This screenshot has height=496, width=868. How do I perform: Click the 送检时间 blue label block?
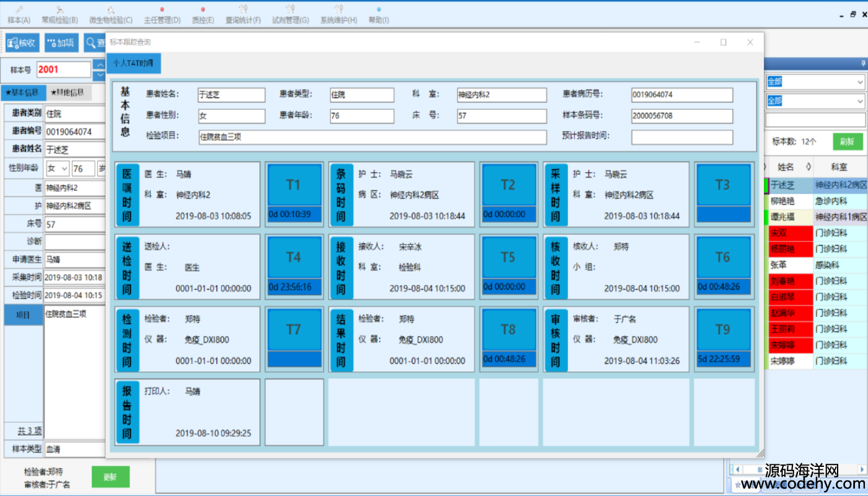127,267
